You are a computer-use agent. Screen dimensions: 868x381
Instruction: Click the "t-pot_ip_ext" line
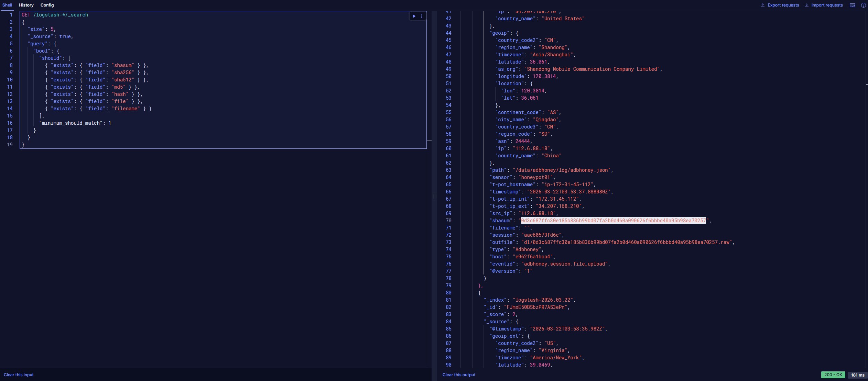537,206
